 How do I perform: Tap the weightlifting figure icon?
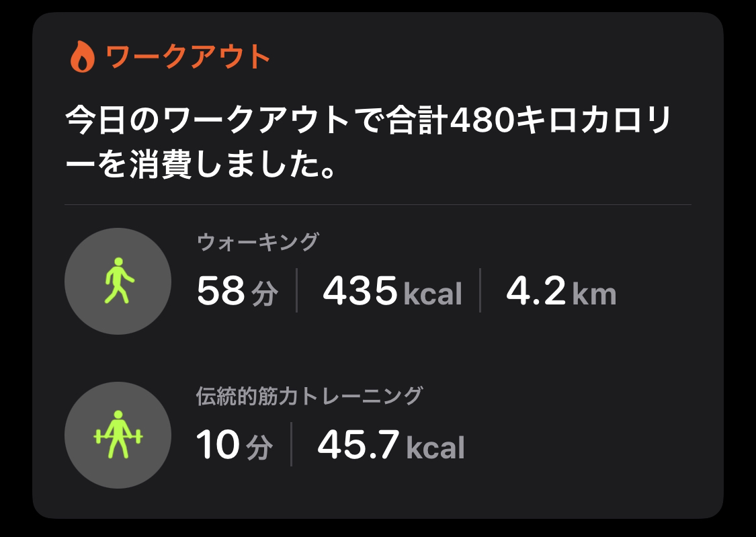118,434
